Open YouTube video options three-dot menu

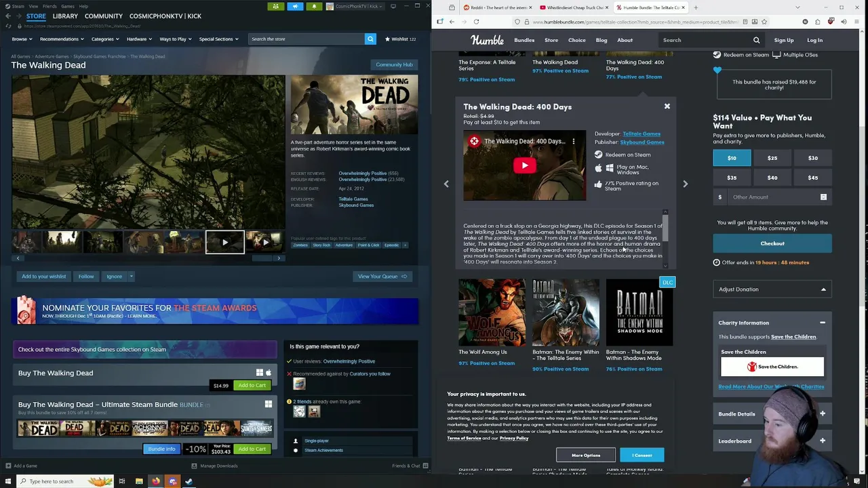coord(574,141)
